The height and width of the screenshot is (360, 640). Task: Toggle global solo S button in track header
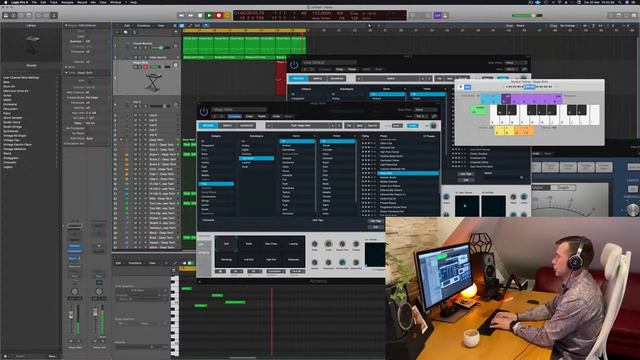coord(134,32)
